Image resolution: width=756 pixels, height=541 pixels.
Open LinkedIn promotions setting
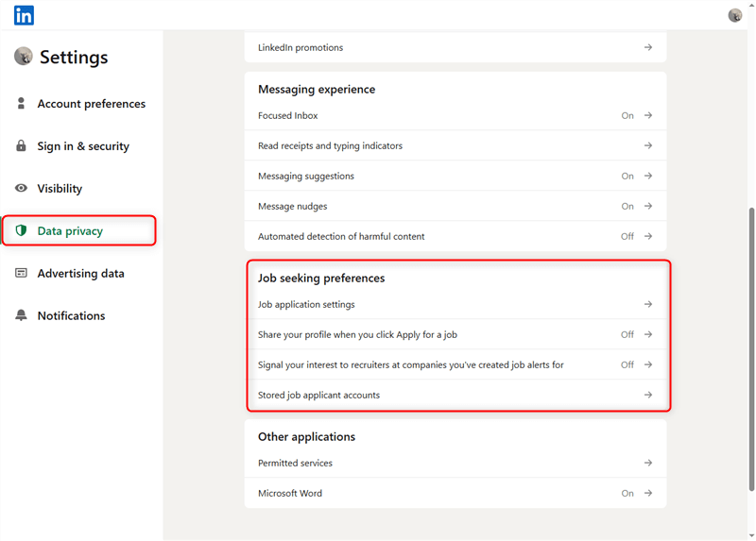coord(455,47)
